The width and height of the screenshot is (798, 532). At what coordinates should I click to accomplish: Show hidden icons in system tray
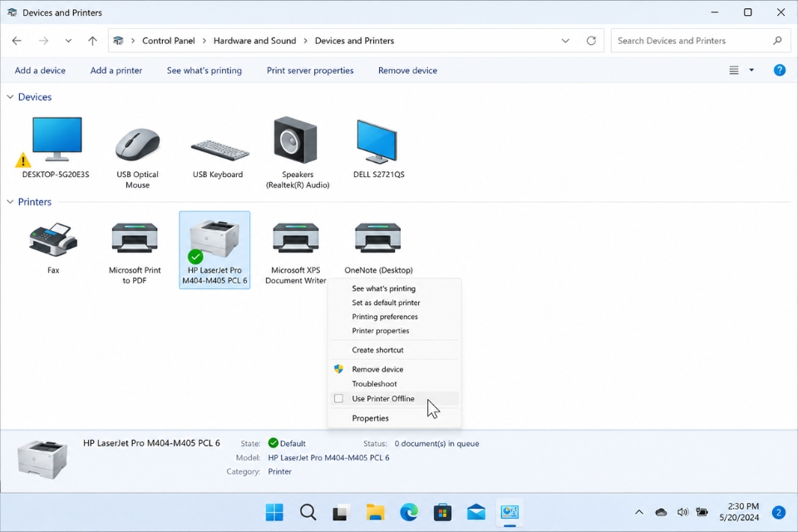pos(638,512)
